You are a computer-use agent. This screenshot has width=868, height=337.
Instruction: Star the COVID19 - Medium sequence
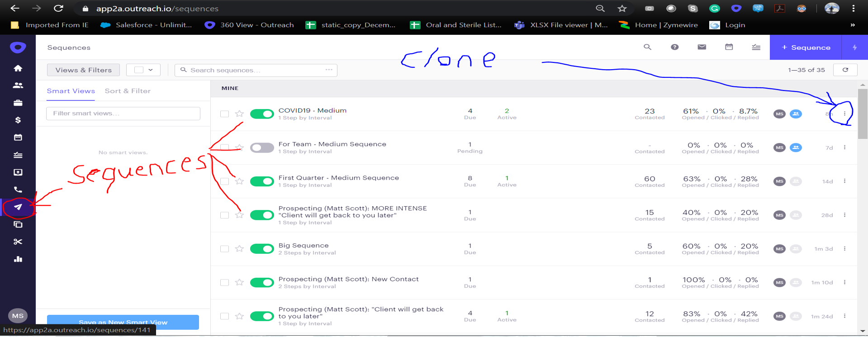[239, 114]
